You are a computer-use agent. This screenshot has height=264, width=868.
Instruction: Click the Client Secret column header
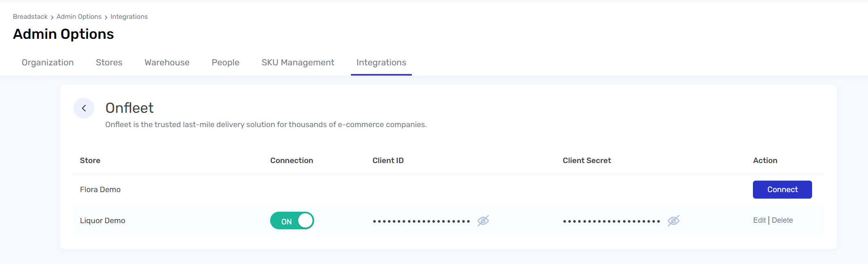point(587,161)
